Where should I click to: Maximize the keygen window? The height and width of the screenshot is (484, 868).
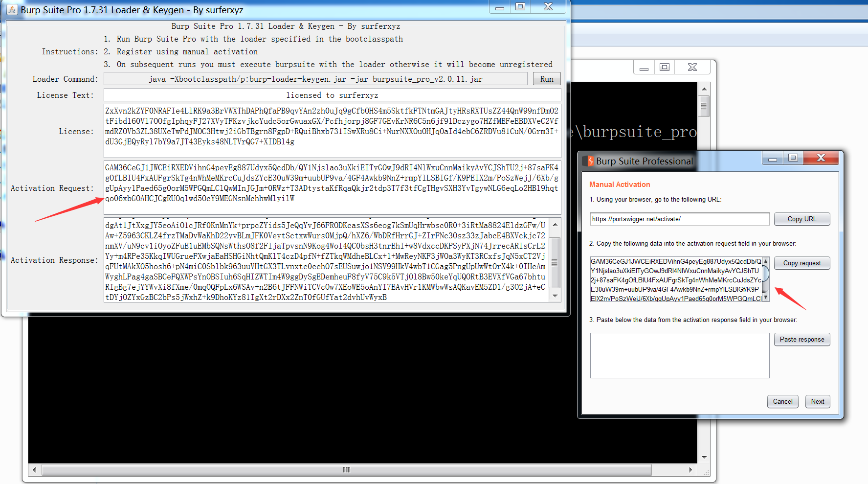click(x=520, y=7)
